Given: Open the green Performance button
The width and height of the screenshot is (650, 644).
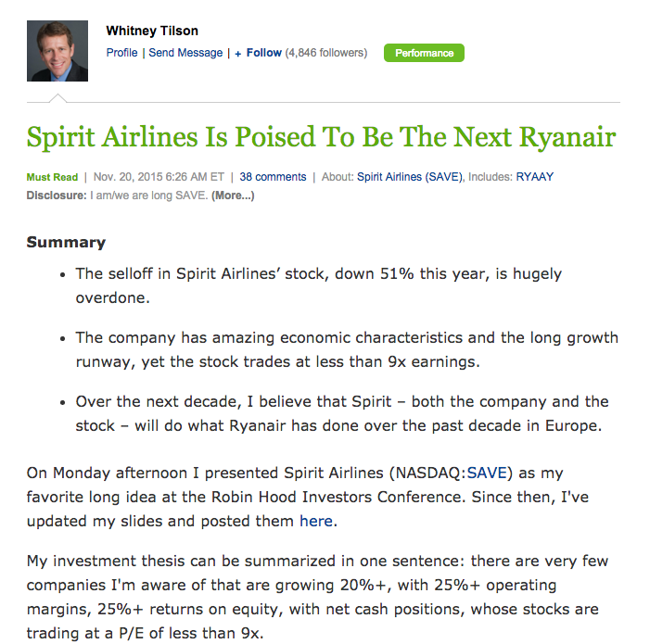Looking at the screenshot, I should click(x=424, y=53).
